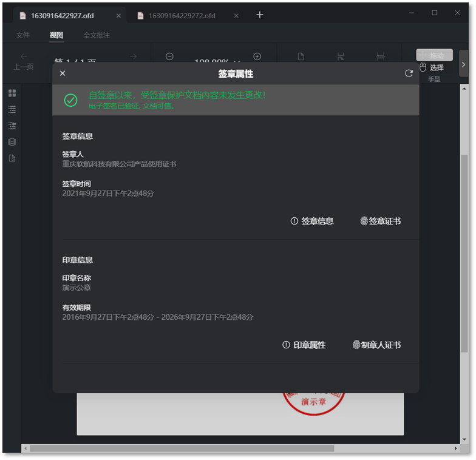Open the outline list sidebar icon
476x460 pixels.
click(12, 109)
